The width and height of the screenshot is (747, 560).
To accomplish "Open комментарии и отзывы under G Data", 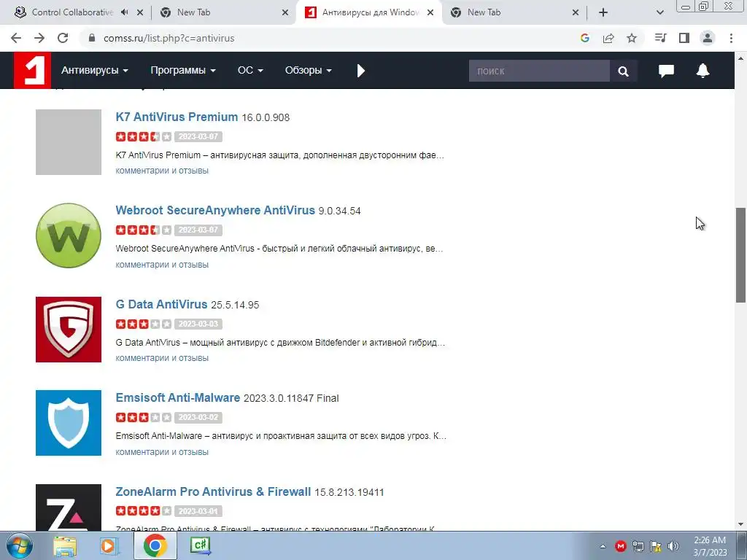I will [162, 357].
